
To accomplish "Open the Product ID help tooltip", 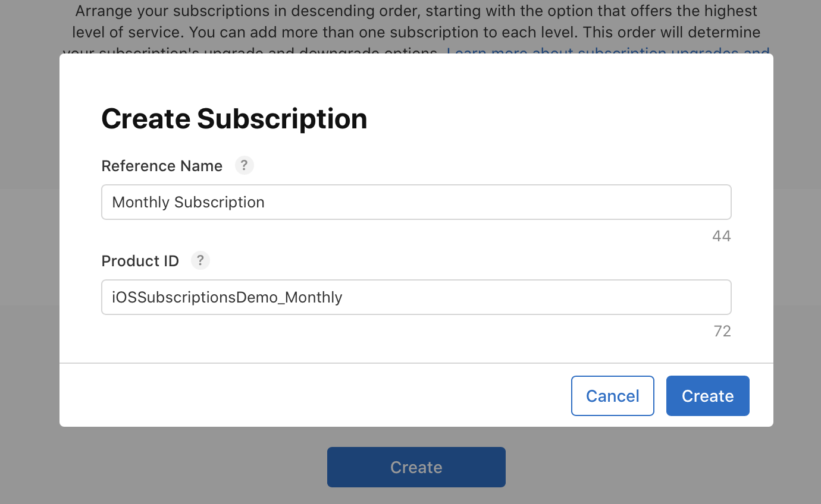I will point(200,260).
